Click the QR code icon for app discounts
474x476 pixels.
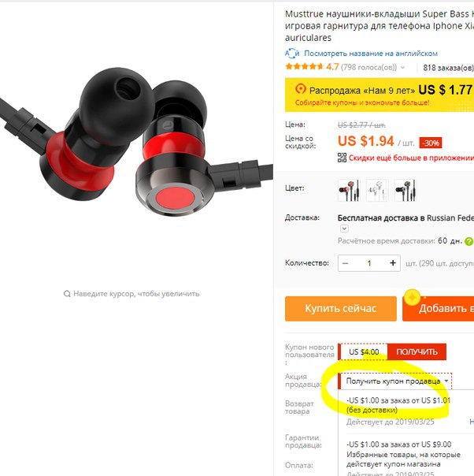coord(342,158)
